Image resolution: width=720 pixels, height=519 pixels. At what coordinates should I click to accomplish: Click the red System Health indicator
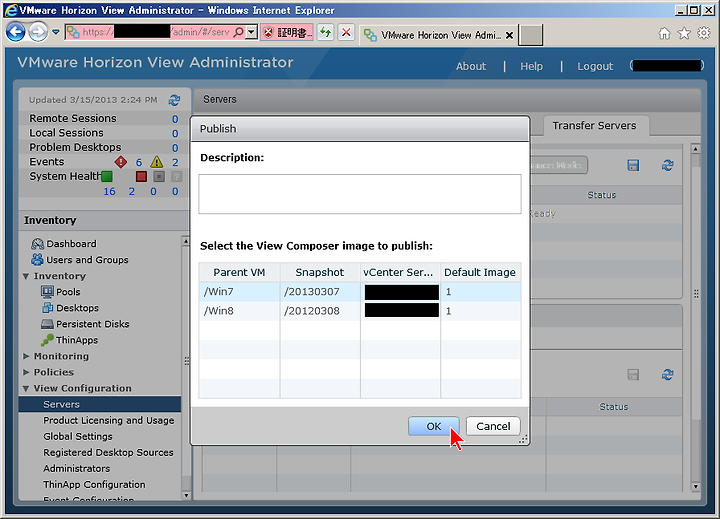141,176
